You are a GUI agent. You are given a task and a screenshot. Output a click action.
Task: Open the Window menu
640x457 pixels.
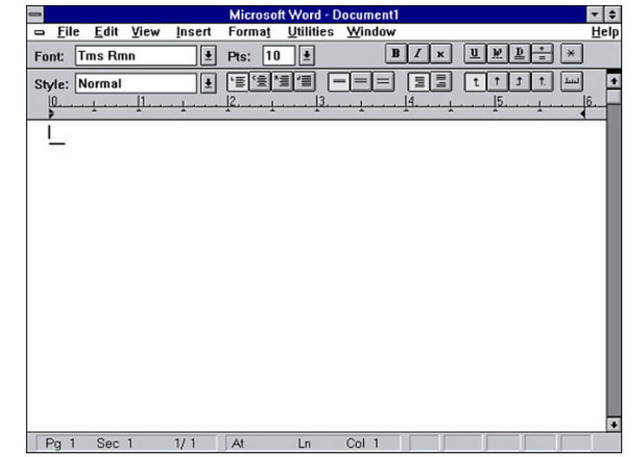click(x=371, y=32)
